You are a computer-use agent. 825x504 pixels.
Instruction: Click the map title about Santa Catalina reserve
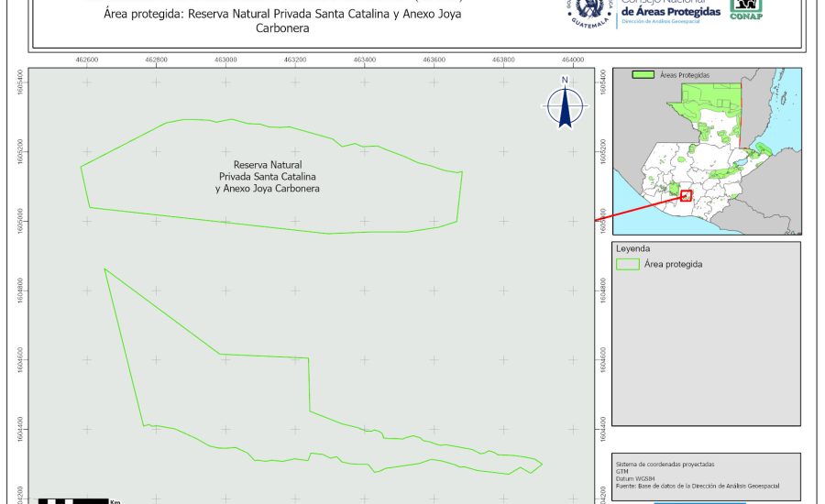(x=281, y=21)
